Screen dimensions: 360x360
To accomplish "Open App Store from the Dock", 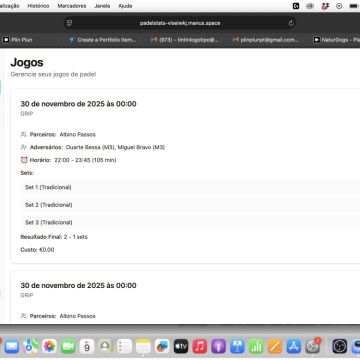I will (294, 346).
